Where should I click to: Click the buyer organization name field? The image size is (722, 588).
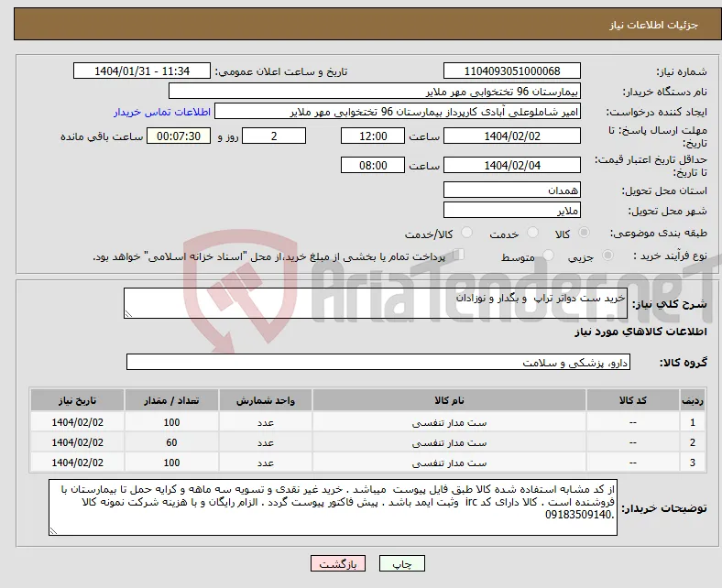pos(375,92)
